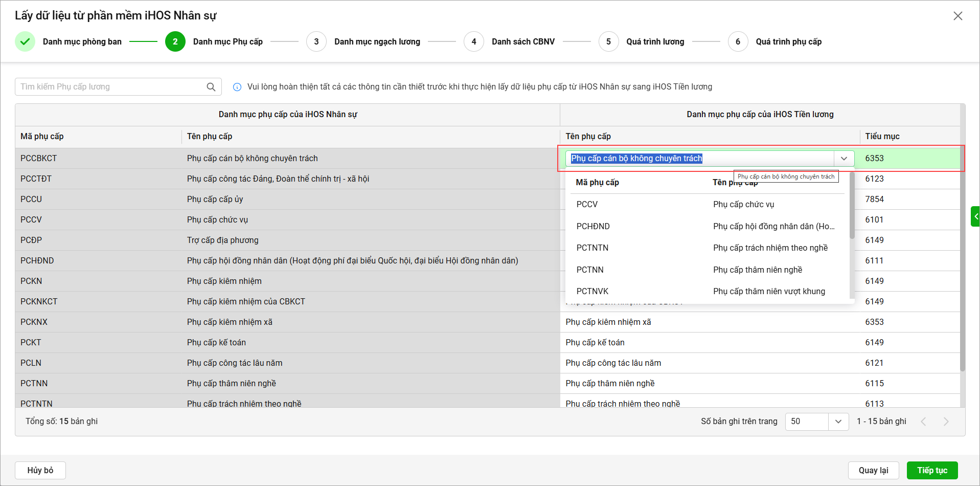Click Tiểu mục value 6115
980x486 pixels.
point(874,384)
